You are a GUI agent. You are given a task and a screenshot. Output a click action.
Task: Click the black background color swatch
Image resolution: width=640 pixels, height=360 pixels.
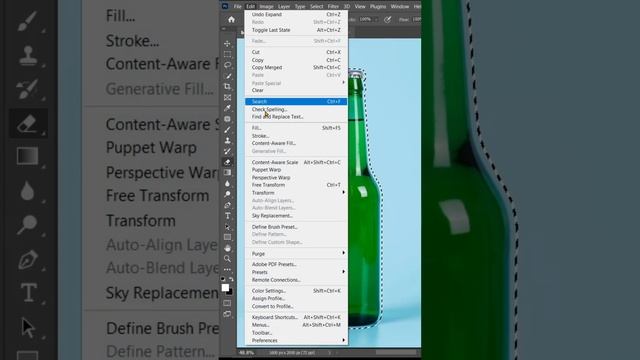pyautogui.click(x=230, y=292)
